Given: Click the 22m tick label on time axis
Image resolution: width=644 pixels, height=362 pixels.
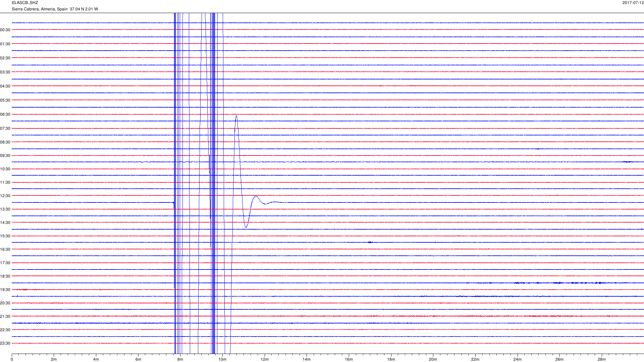Looking at the screenshot, I should [x=475, y=359].
